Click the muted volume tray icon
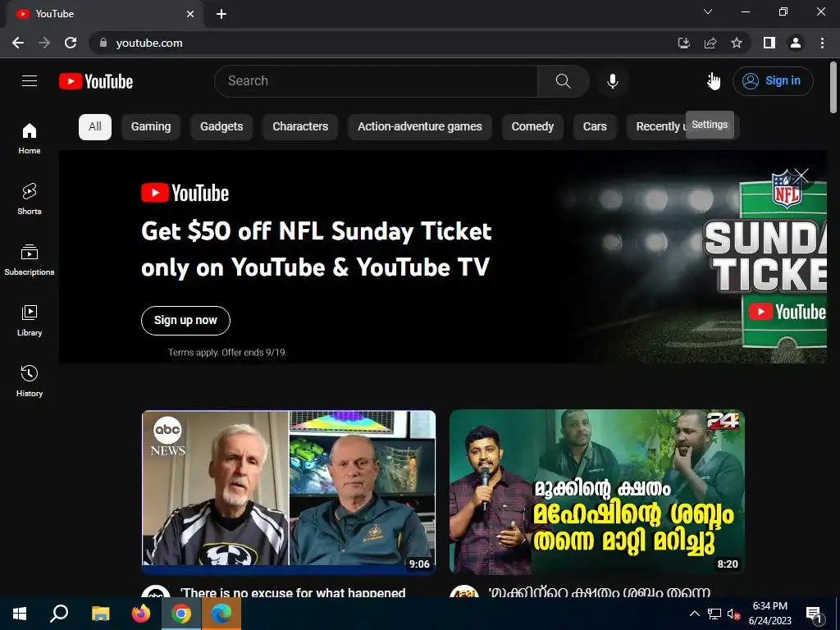This screenshot has height=630, width=840. point(733,614)
